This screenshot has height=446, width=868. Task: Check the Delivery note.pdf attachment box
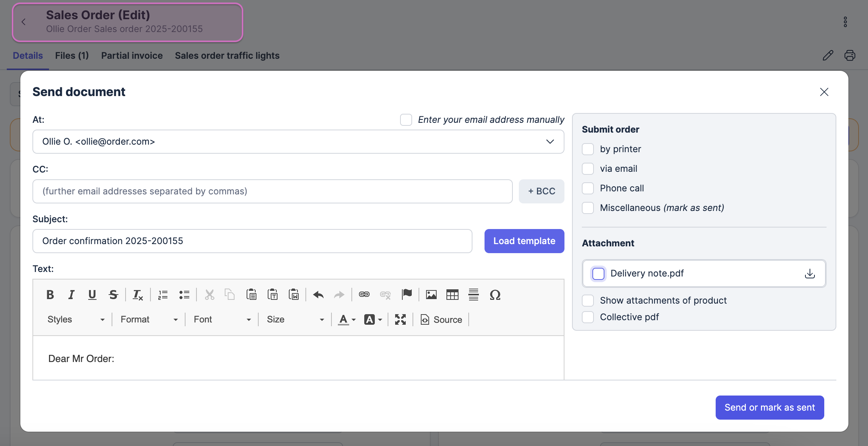tap(598, 273)
